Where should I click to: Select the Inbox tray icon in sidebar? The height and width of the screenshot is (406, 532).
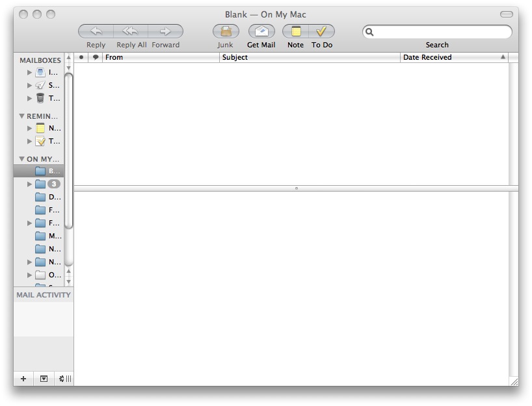40,72
